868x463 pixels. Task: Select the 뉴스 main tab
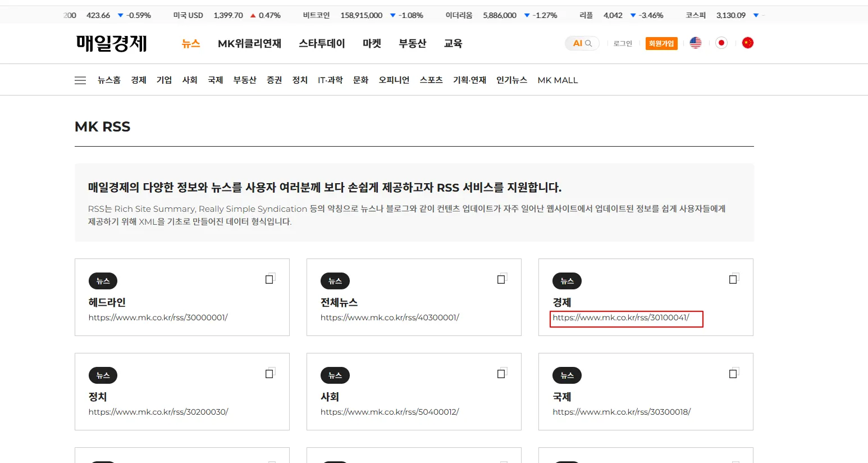[191, 43]
